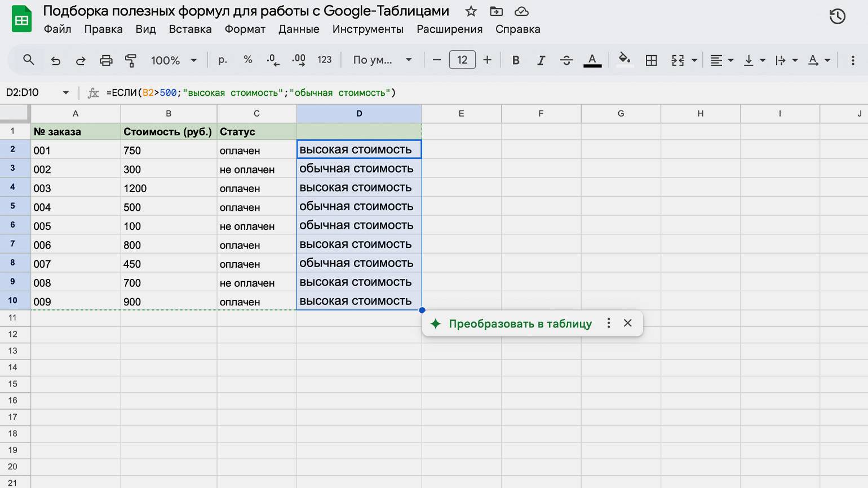Open the Данные menu
The height and width of the screenshot is (488, 868).
[x=299, y=29]
